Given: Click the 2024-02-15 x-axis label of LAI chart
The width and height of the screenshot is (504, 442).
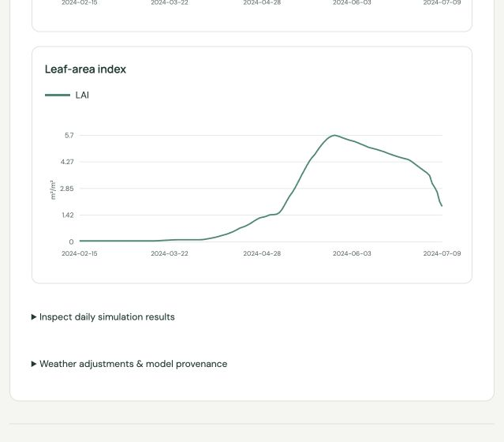Looking at the screenshot, I should (80, 253).
